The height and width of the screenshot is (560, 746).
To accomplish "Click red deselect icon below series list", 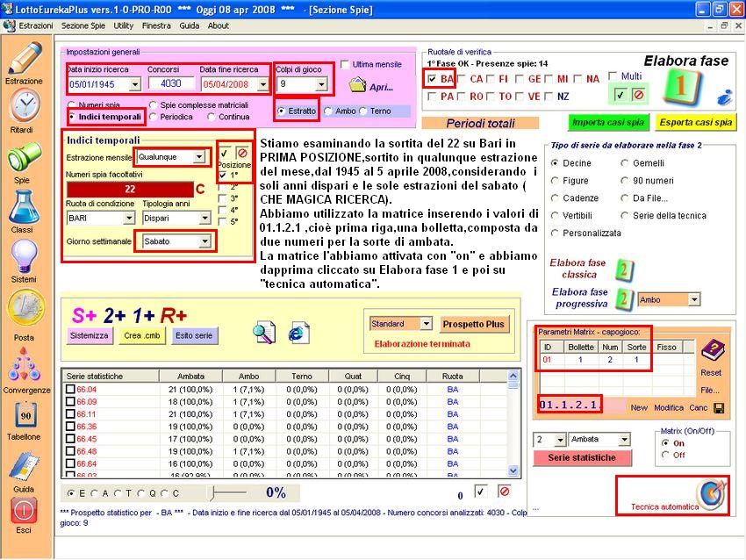I will coord(505,492).
